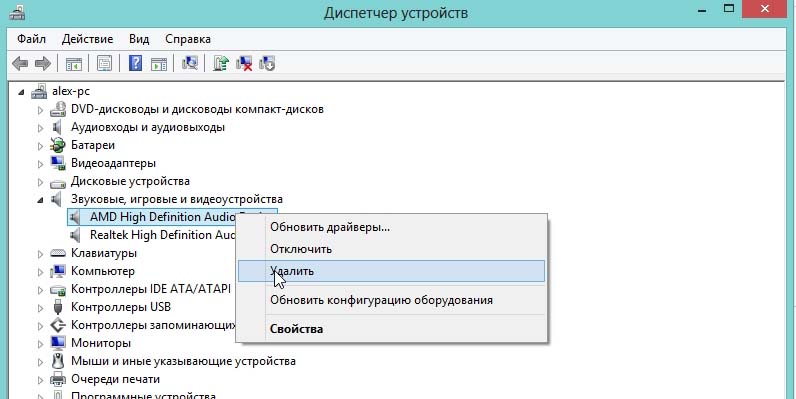Expand the Батареи category arrow
The width and height of the screenshot is (796, 399).
click(x=41, y=146)
